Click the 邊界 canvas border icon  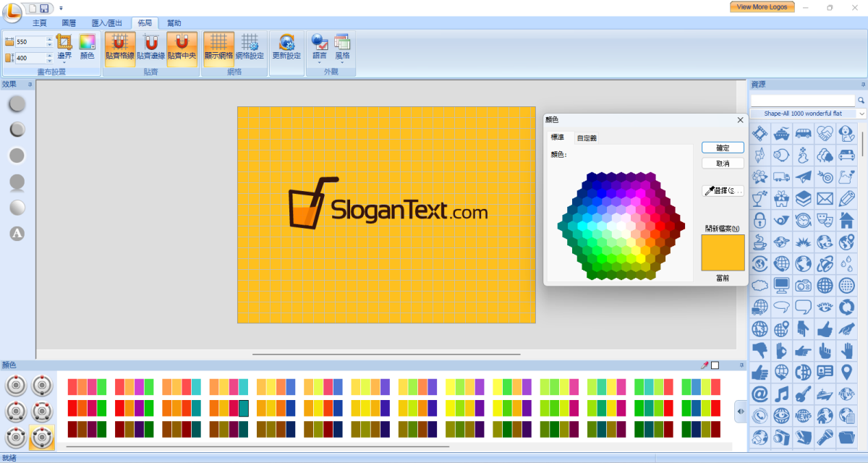pos(64,48)
